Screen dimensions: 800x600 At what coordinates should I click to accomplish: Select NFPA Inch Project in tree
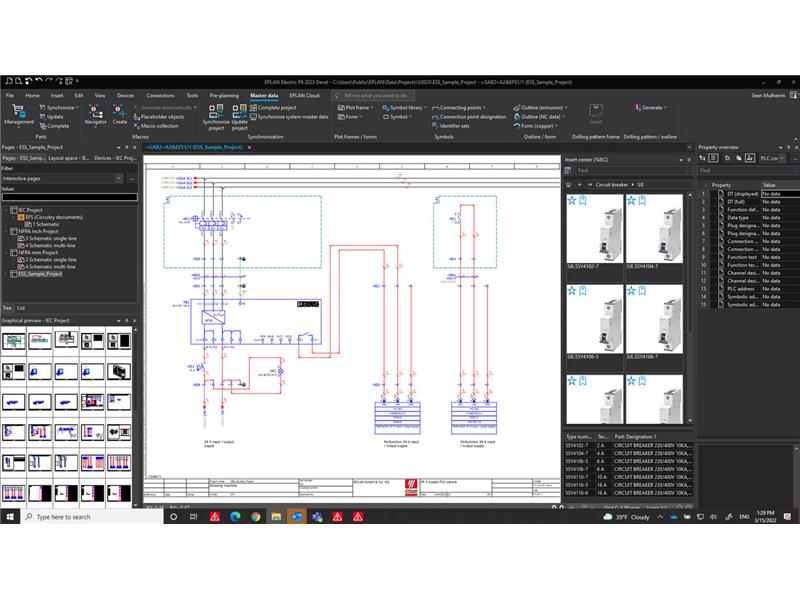(x=39, y=232)
